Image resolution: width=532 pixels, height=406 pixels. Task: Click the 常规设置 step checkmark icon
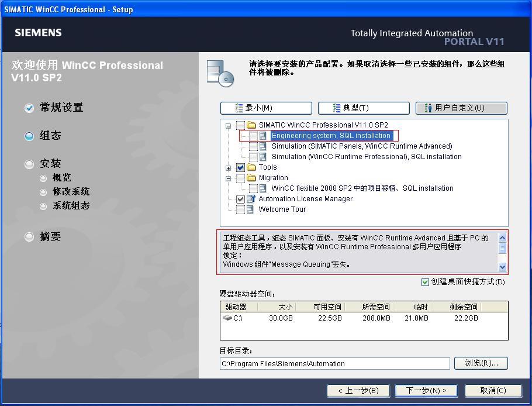(29, 108)
